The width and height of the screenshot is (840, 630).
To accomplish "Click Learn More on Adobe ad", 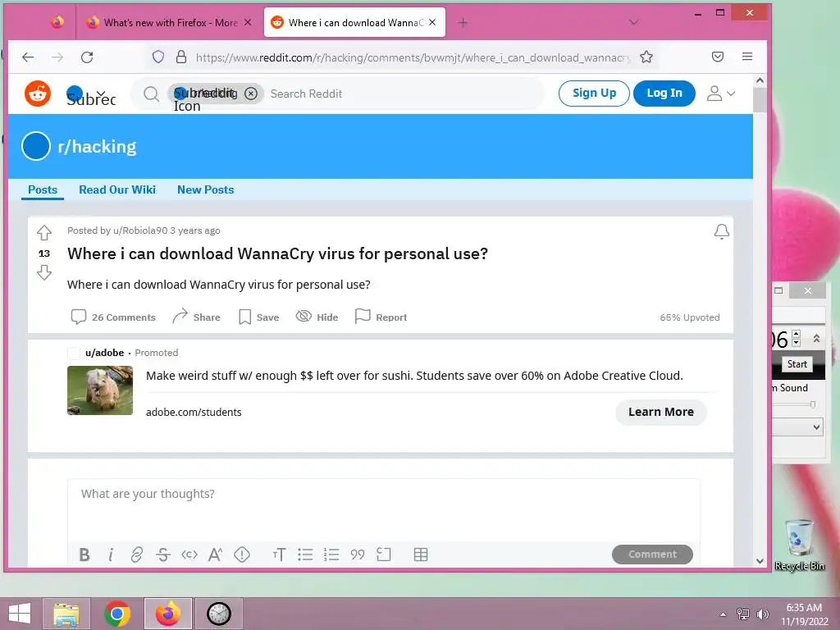I will pos(661,412).
